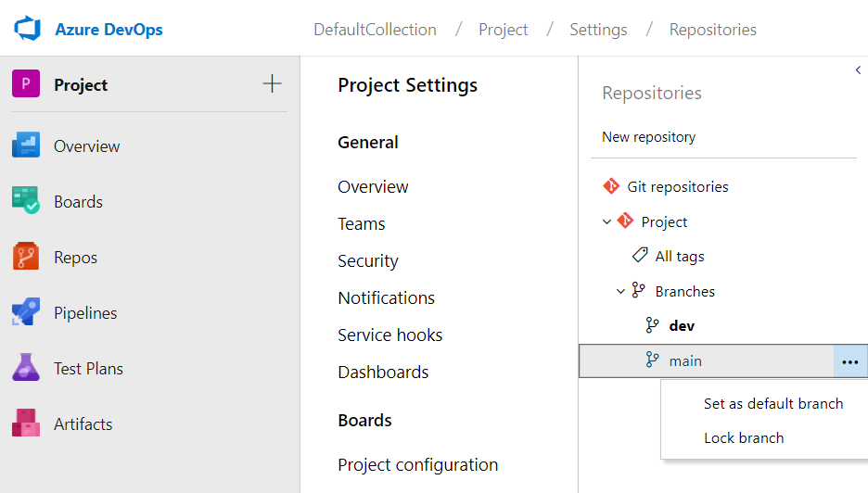Click DefaultCollection in the breadcrumb
The width and height of the screenshot is (868, 493).
[x=375, y=30]
